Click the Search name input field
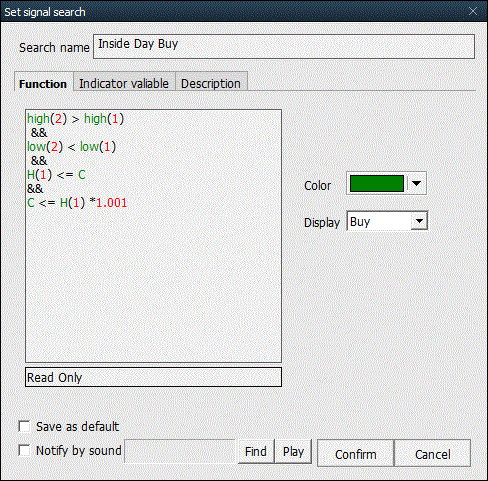This screenshot has width=488, height=481. 284,46
